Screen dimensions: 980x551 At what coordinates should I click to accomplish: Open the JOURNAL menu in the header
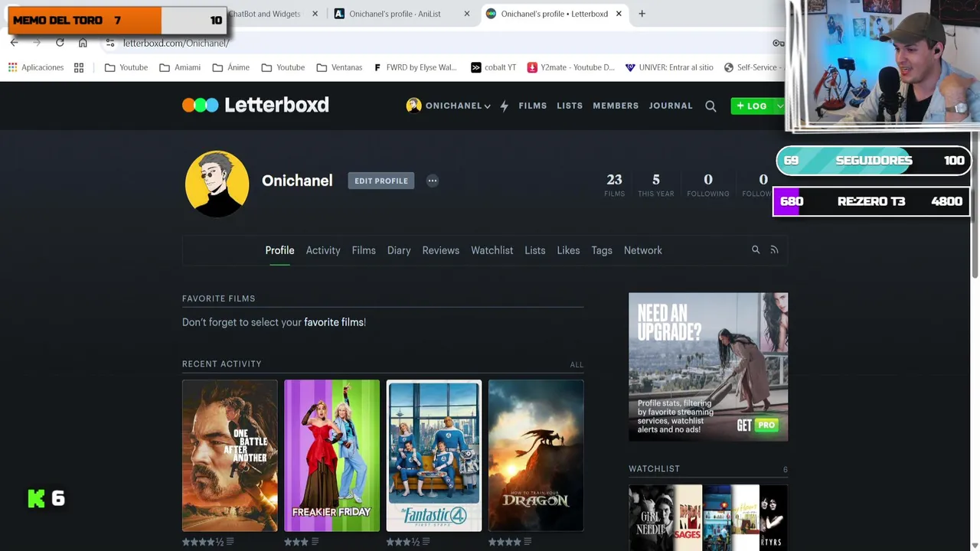coord(671,106)
